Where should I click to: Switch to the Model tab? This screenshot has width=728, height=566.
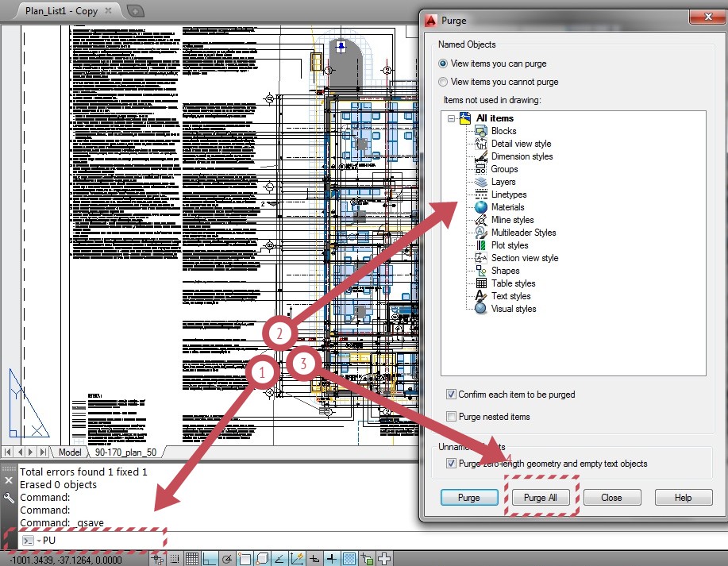tap(70, 452)
